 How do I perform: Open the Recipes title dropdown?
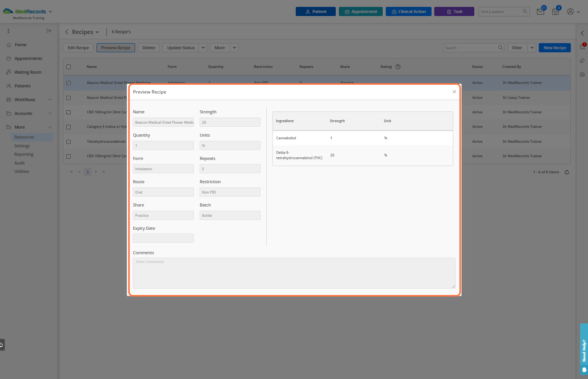pyautogui.click(x=97, y=32)
